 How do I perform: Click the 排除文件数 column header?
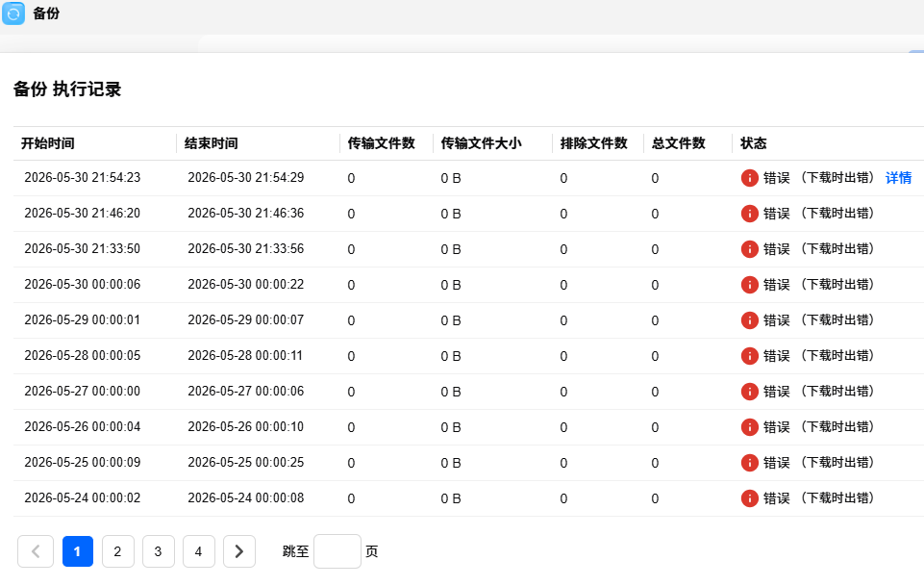594,143
